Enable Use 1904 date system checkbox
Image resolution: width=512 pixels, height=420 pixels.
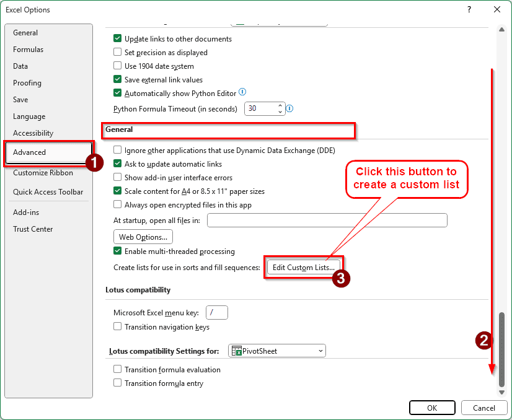(x=118, y=66)
